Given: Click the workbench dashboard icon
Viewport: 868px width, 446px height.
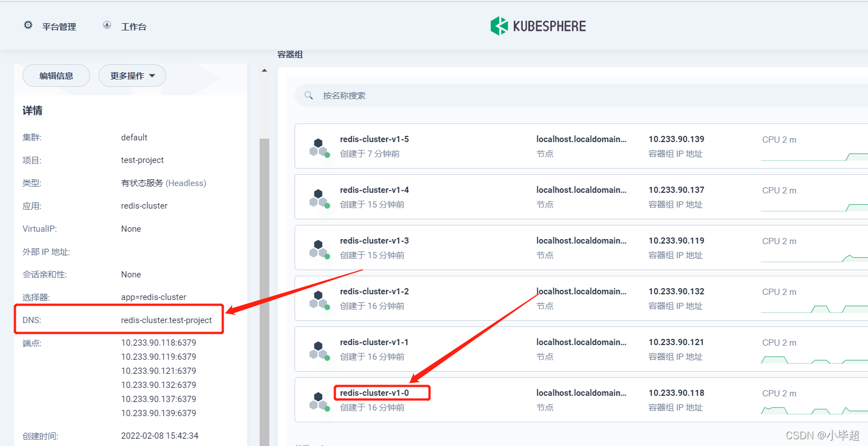Looking at the screenshot, I should coord(107,25).
